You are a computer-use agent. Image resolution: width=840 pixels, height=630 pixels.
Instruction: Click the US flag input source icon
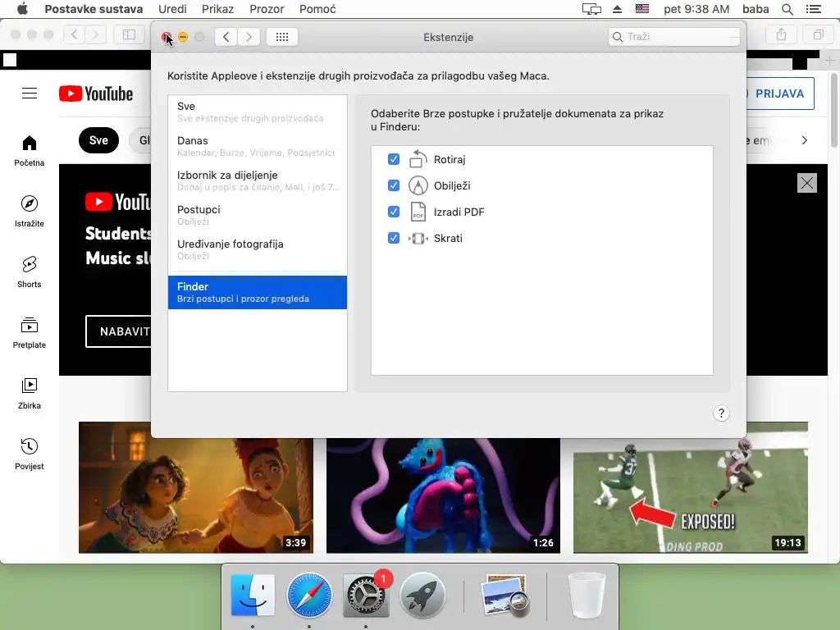coord(641,8)
